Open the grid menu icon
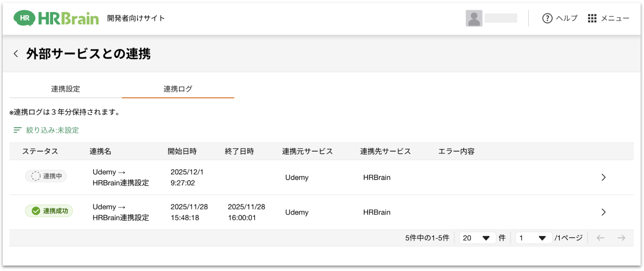Viewport: 644px width, 271px height. [x=592, y=18]
